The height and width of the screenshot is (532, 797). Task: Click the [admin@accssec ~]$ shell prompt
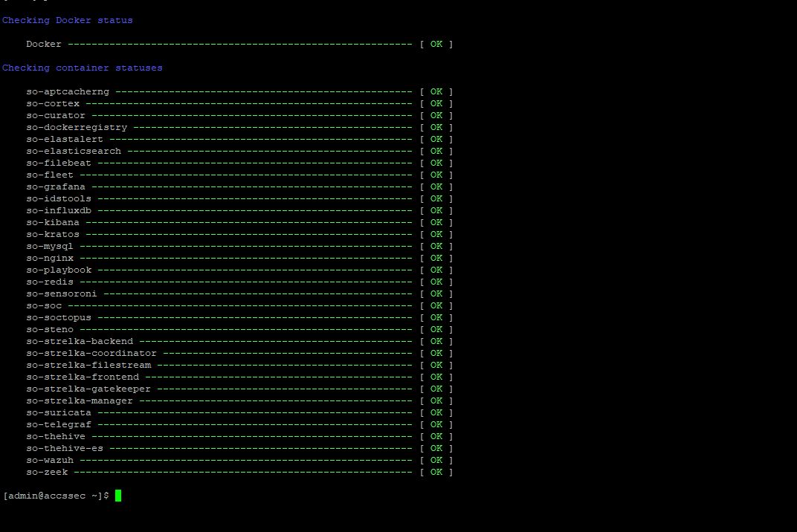(56, 496)
